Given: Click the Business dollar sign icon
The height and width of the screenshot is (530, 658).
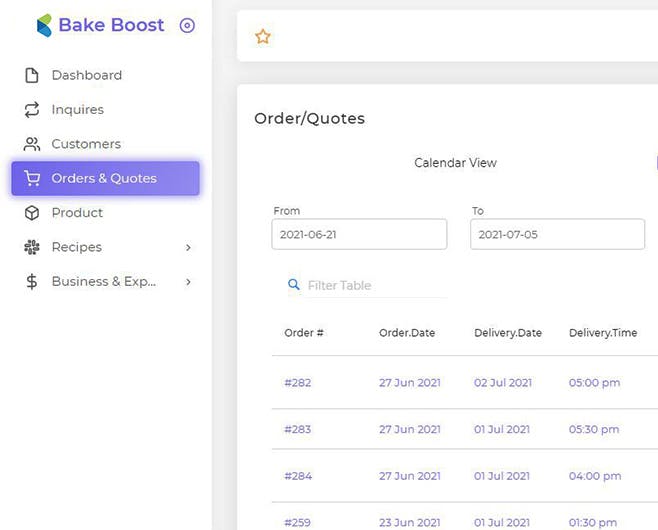Looking at the screenshot, I should tap(32, 282).
